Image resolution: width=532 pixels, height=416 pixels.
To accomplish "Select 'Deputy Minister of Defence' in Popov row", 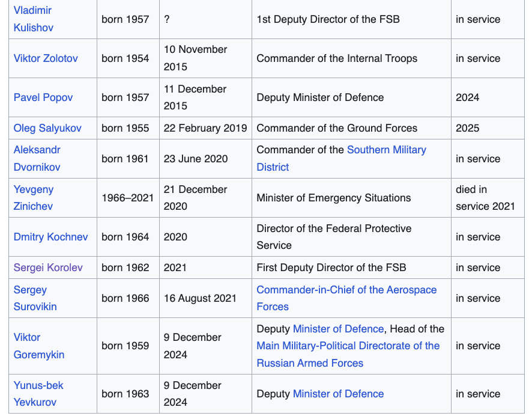I will tap(320, 97).
